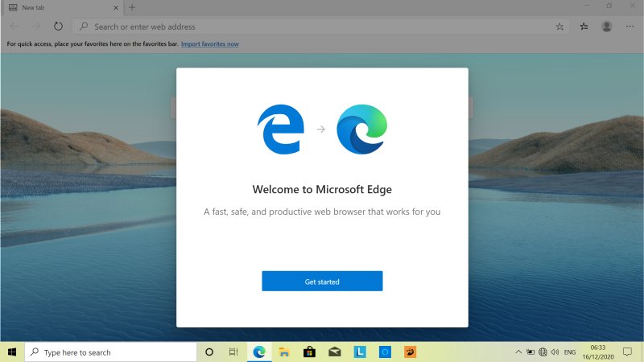Open Microsoft Store from taskbar
This screenshot has height=362, width=644.
(x=309, y=352)
